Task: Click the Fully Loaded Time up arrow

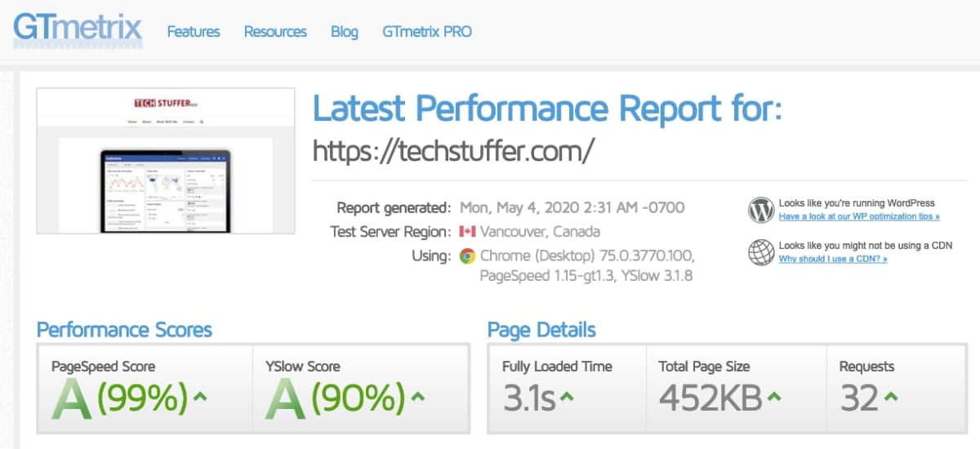Action: pos(567,397)
